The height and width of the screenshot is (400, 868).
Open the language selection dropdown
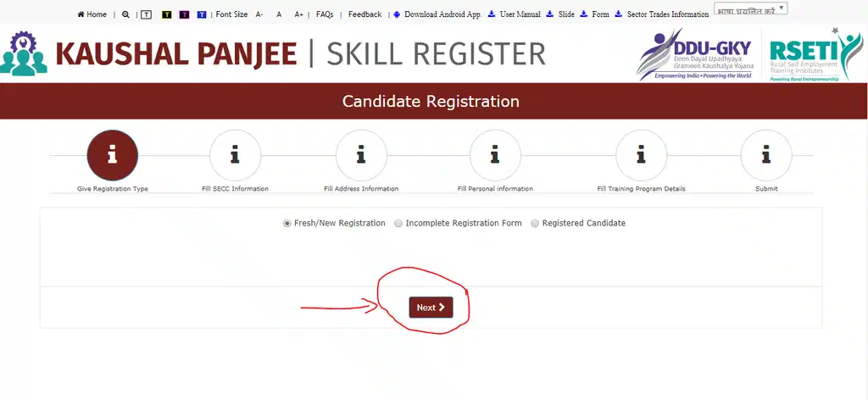click(750, 9)
